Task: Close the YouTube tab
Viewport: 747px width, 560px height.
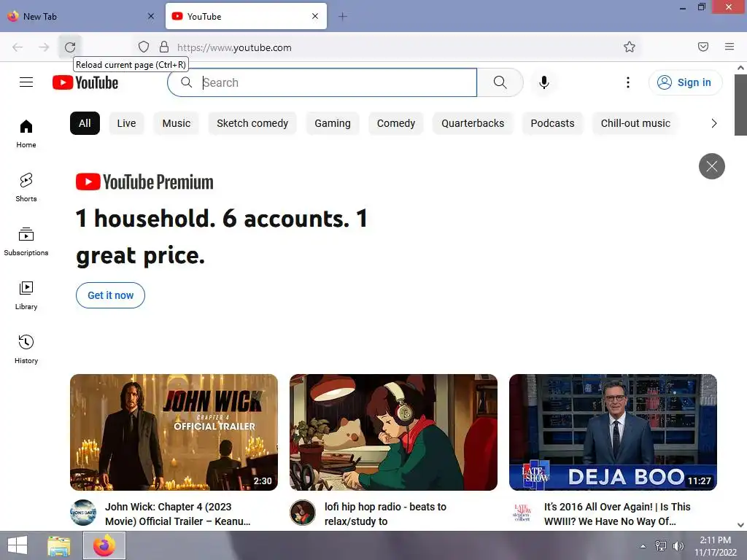Action: pos(315,16)
